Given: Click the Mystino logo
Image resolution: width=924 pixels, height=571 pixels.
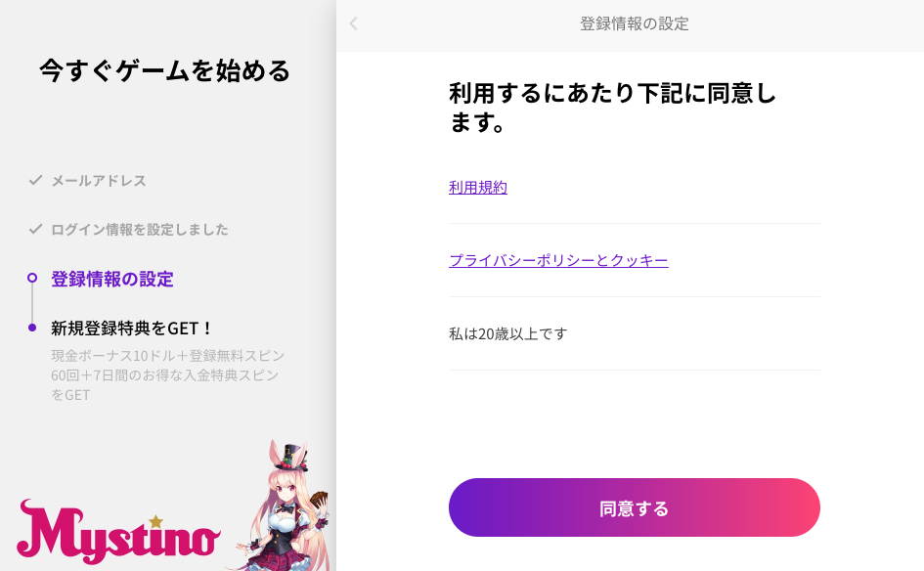Looking at the screenshot, I should (118, 532).
